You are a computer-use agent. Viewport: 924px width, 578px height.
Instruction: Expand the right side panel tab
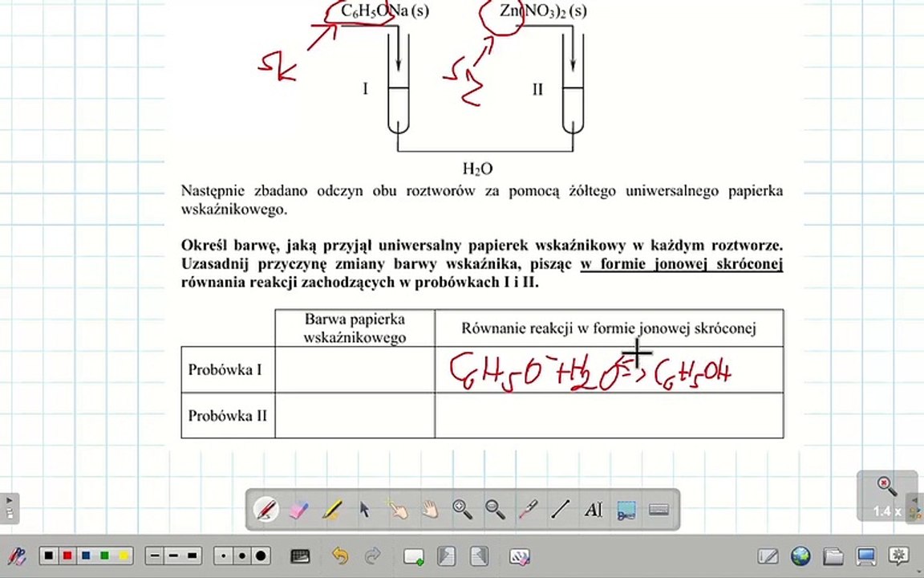click(915, 508)
